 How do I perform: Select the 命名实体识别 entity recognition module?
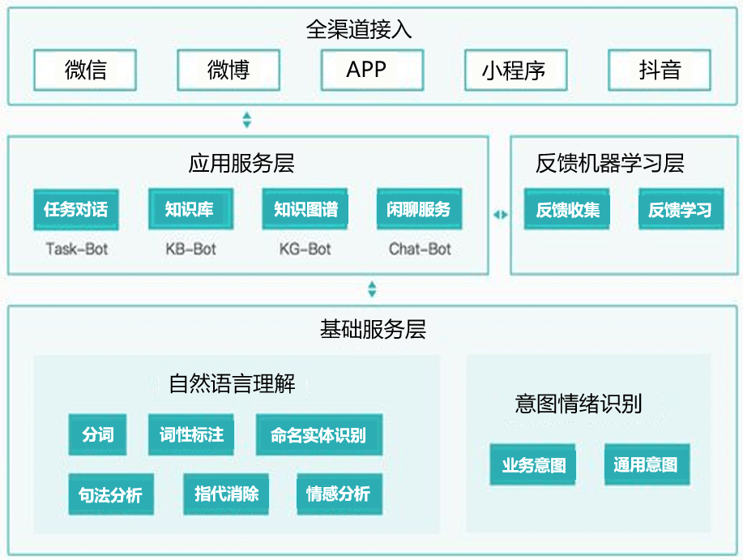(x=318, y=435)
